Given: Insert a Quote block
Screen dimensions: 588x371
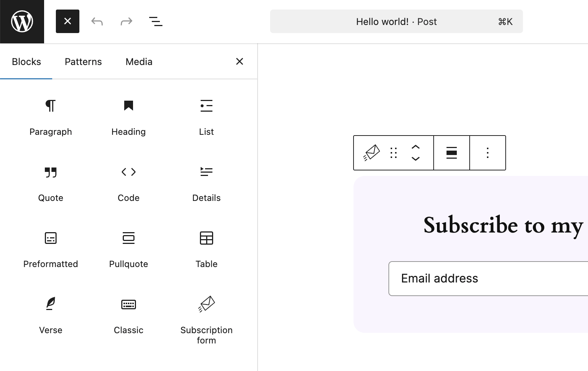Looking at the screenshot, I should pyautogui.click(x=51, y=184).
